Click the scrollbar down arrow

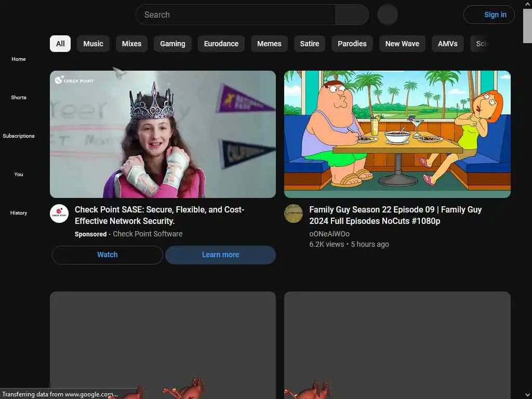(x=528, y=395)
